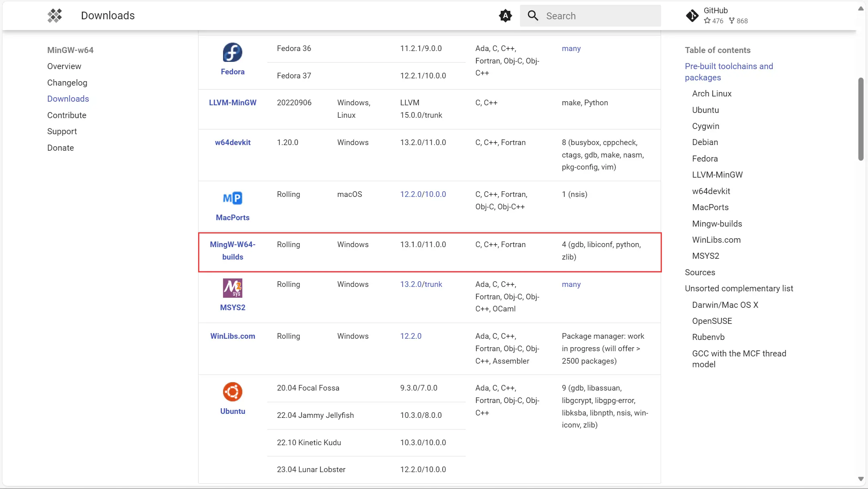Jump to LLVM-MinGW in table of contents
This screenshot has height=489, width=868.
click(x=717, y=175)
